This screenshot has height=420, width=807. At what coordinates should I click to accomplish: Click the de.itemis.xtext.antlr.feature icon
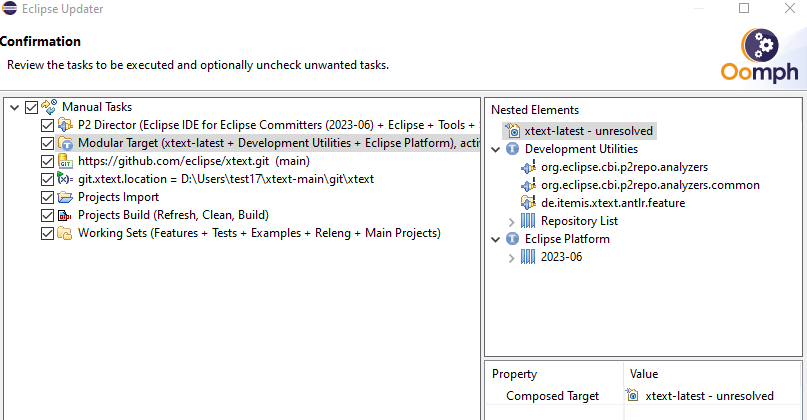pos(529,203)
